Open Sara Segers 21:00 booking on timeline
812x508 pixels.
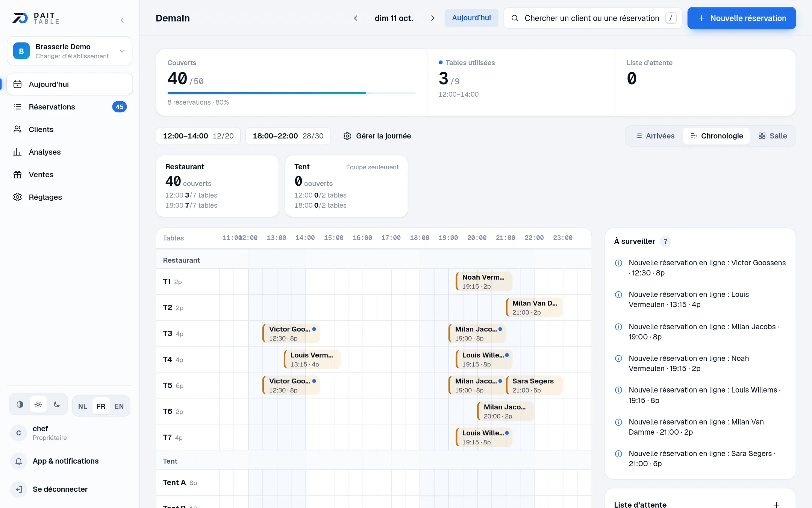coord(534,385)
